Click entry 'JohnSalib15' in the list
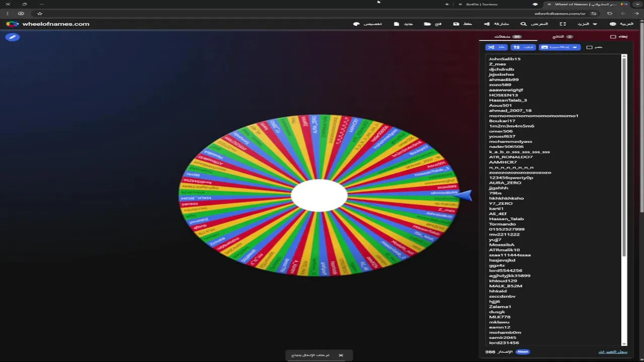The height and width of the screenshot is (362, 644). [x=505, y=59]
